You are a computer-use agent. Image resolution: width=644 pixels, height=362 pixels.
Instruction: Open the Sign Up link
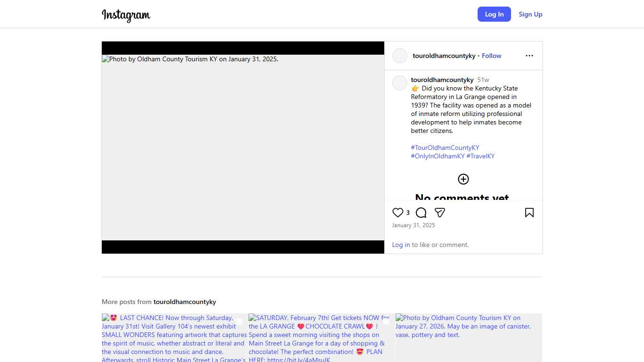pos(530,14)
